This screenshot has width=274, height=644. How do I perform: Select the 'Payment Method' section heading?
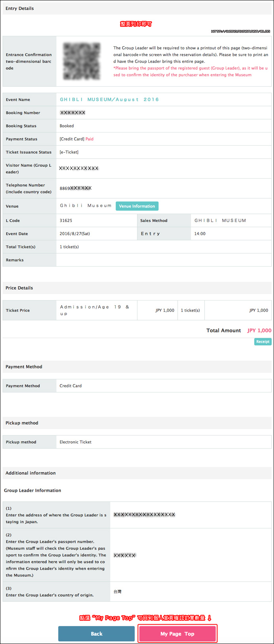pyautogui.click(x=24, y=367)
